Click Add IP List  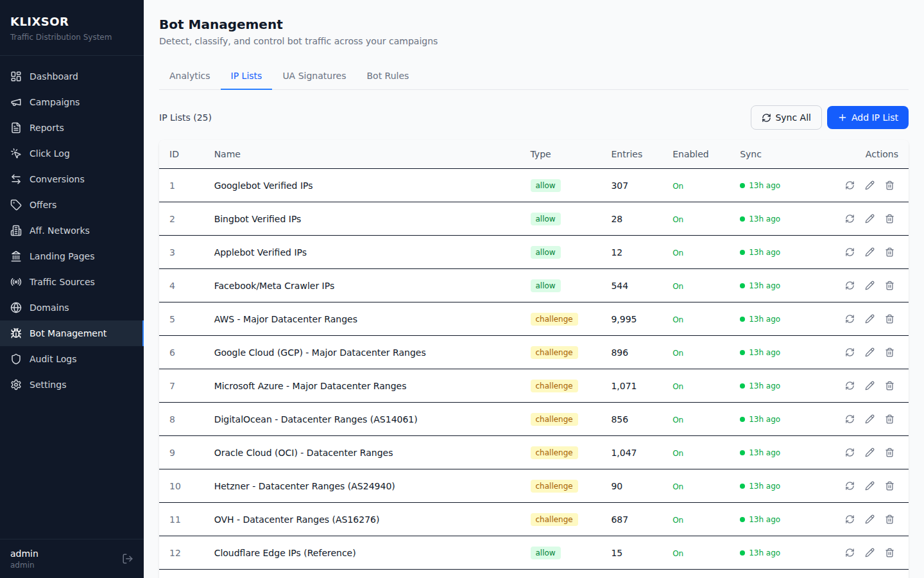pos(868,118)
